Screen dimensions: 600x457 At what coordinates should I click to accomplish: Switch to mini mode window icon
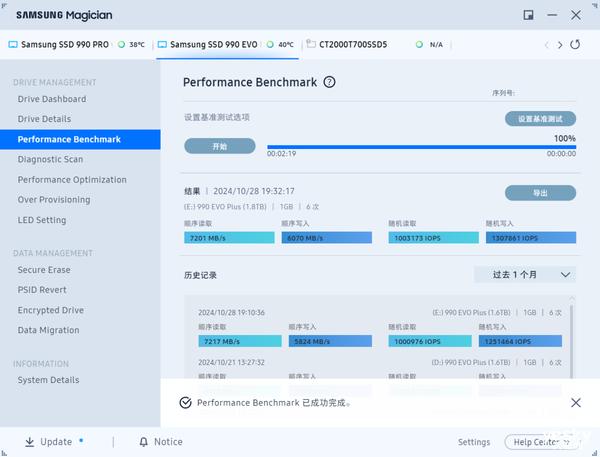[x=528, y=15]
